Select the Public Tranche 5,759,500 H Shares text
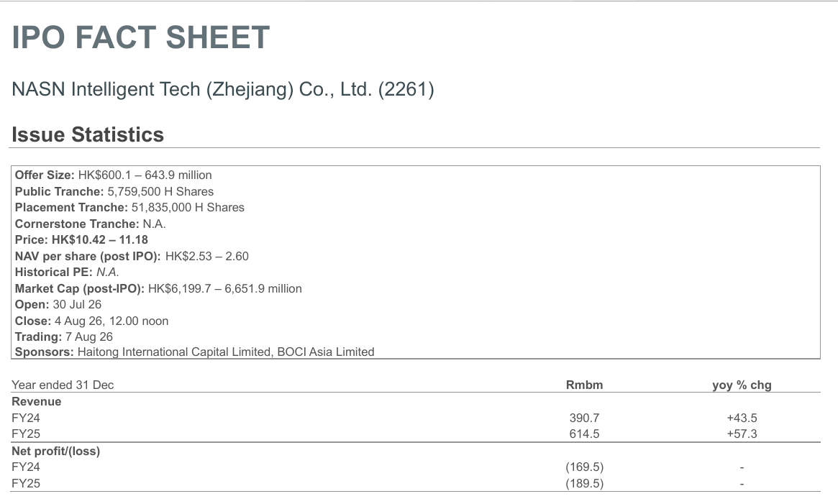 [x=114, y=191]
